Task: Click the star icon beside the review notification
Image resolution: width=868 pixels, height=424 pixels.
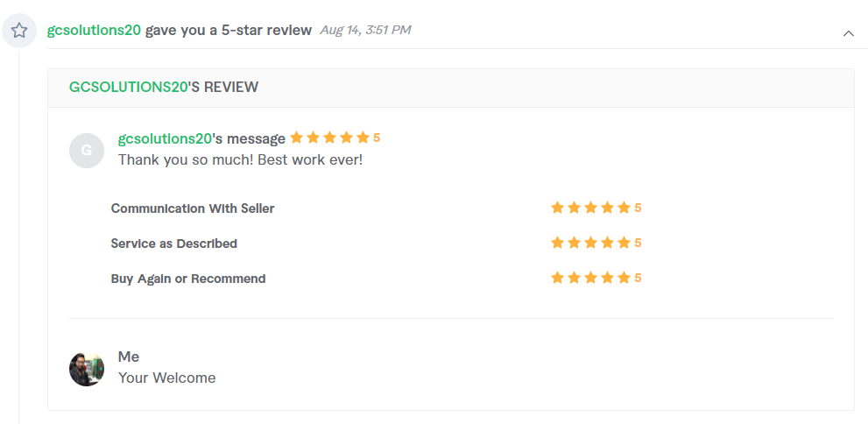Action: 19,31
